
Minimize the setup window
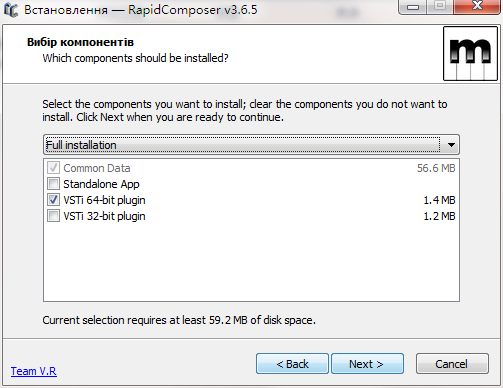413,7
